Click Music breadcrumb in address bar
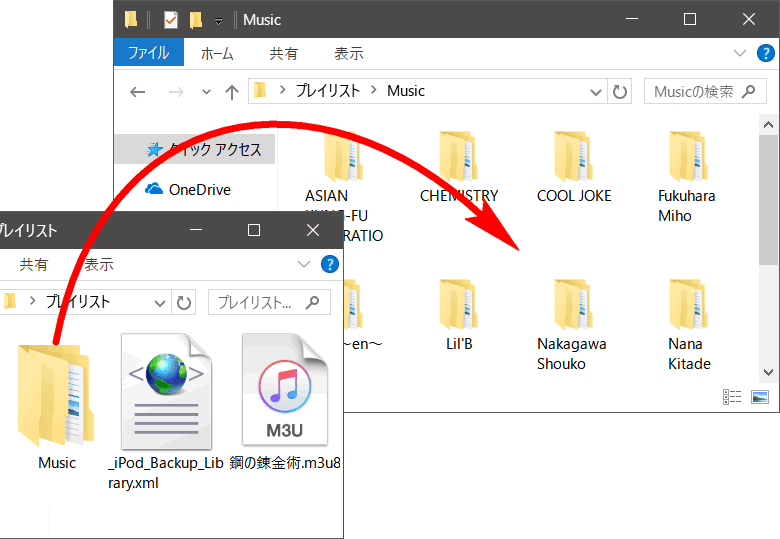 pyautogui.click(x=406, y=91)
